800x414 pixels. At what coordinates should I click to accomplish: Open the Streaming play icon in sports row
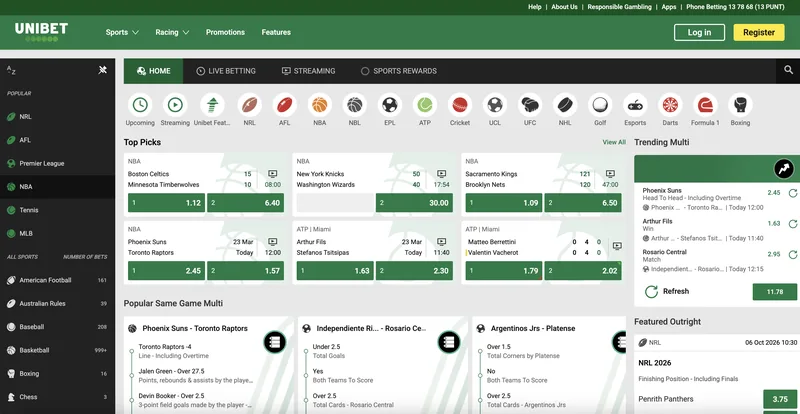tap(175, 105)
